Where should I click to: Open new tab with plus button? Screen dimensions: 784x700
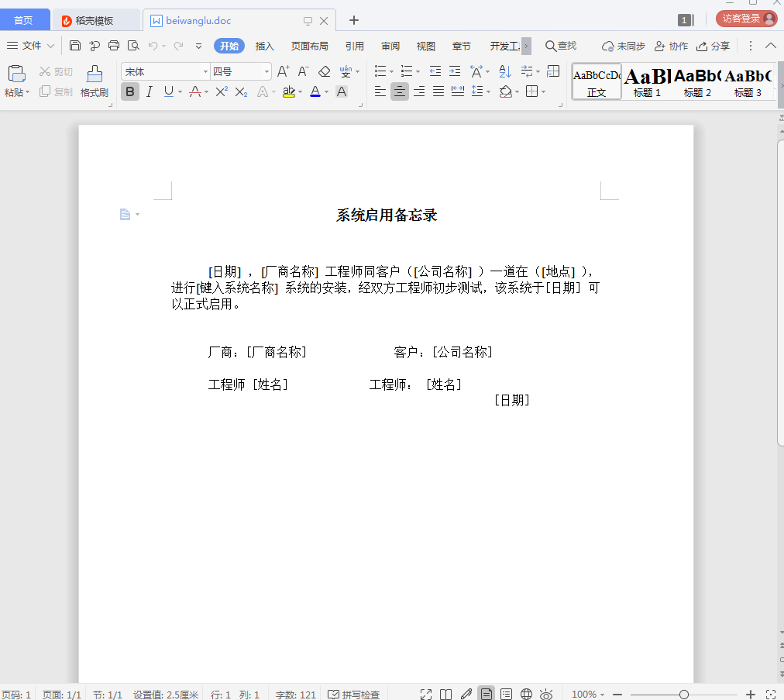(354, 20)
